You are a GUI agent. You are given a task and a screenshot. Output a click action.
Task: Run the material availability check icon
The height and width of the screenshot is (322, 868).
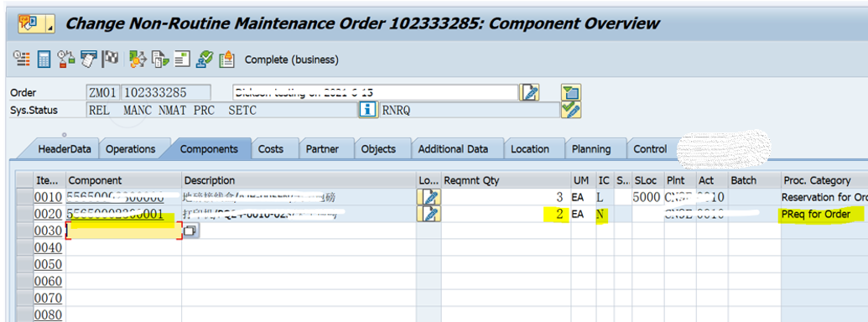66,59
